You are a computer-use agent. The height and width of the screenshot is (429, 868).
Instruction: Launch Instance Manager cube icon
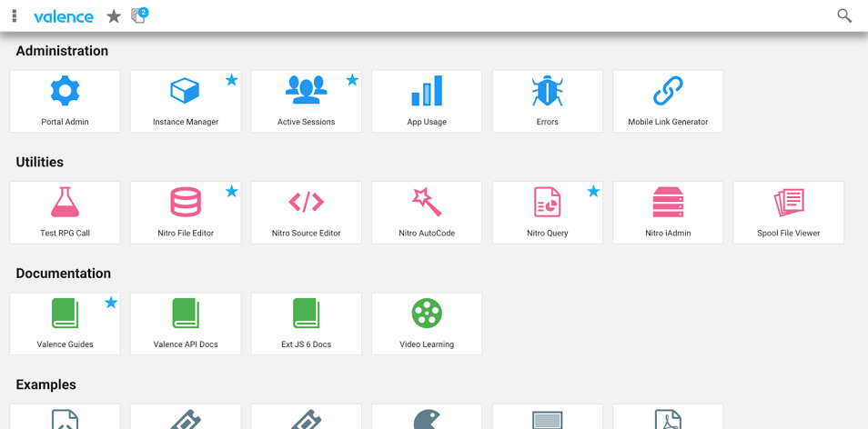click(x=185, y=91)
